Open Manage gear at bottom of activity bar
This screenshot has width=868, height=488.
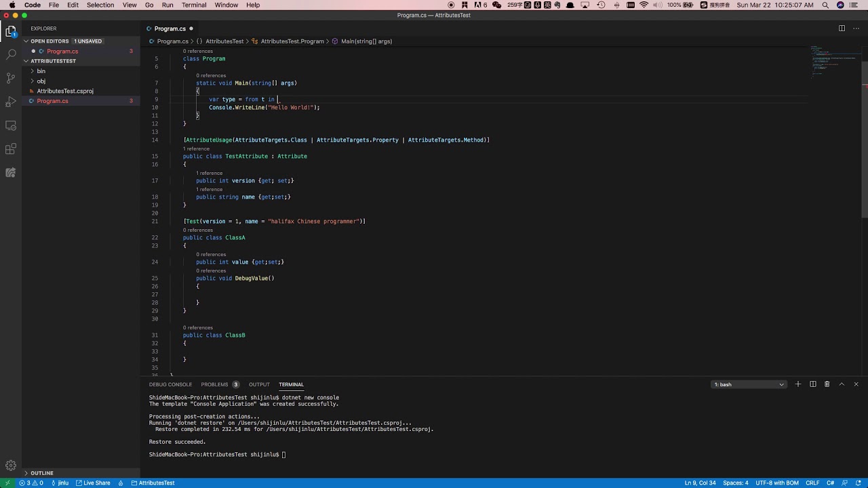point(11,466)
